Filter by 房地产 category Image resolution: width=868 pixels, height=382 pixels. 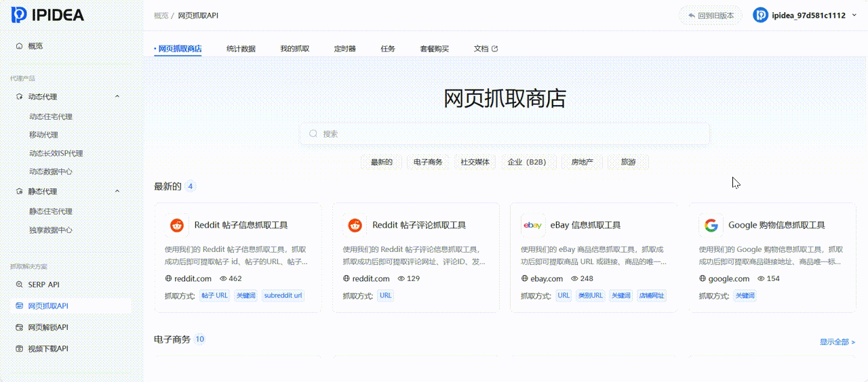pos(582,163)
